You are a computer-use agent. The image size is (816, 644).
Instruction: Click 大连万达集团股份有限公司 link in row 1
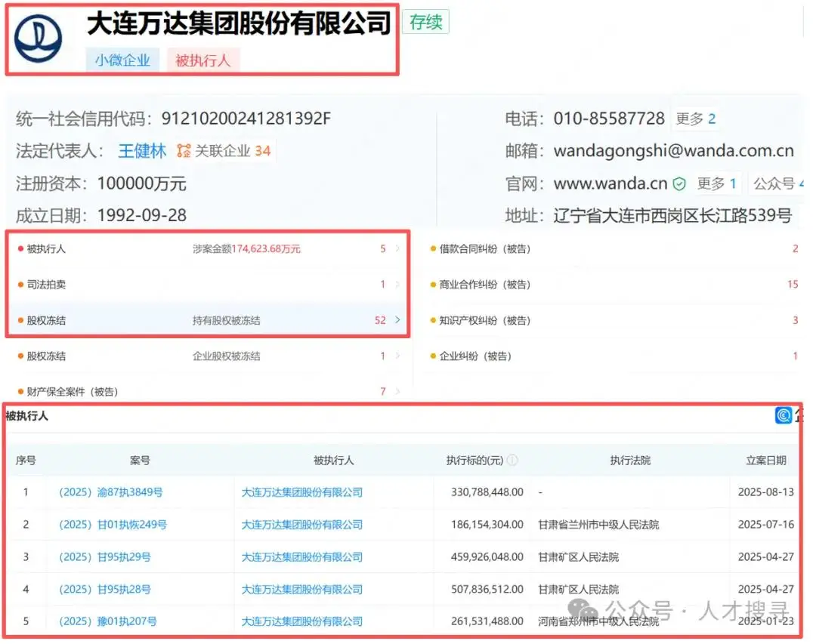point(301,492)
